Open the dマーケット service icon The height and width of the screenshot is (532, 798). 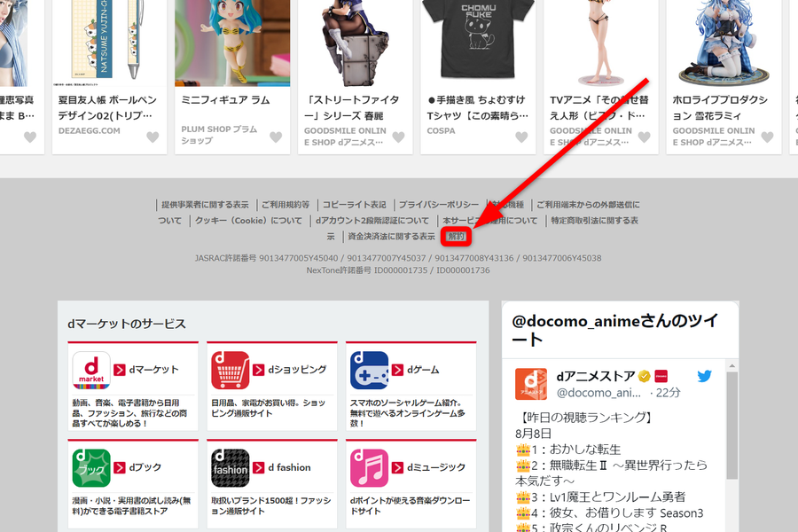tap(91, 370)
